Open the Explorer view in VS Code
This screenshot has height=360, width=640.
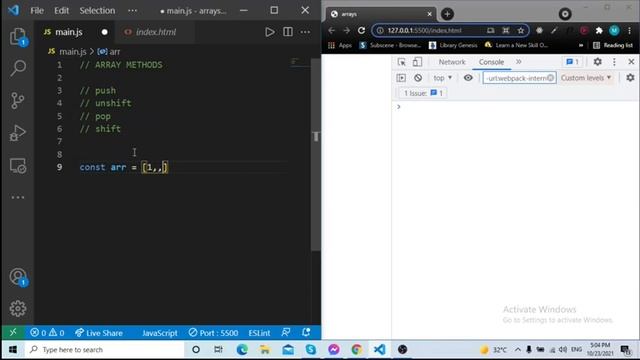[18, 36]
